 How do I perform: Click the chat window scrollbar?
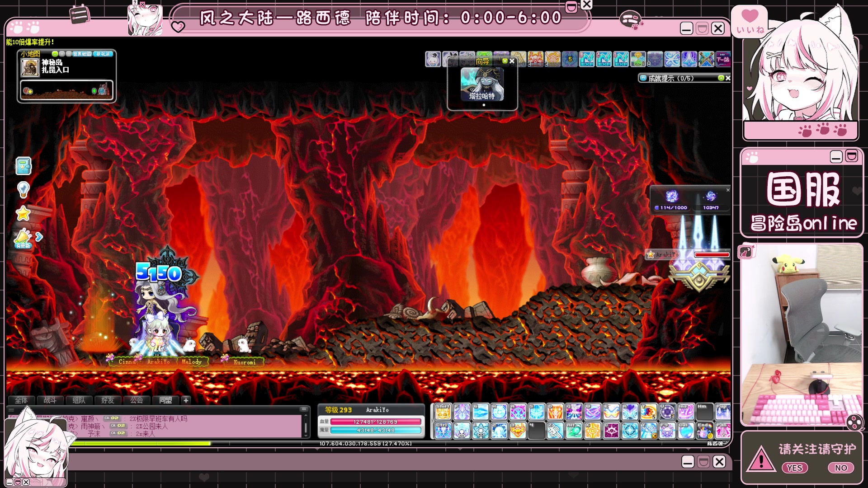coord(306,426)
